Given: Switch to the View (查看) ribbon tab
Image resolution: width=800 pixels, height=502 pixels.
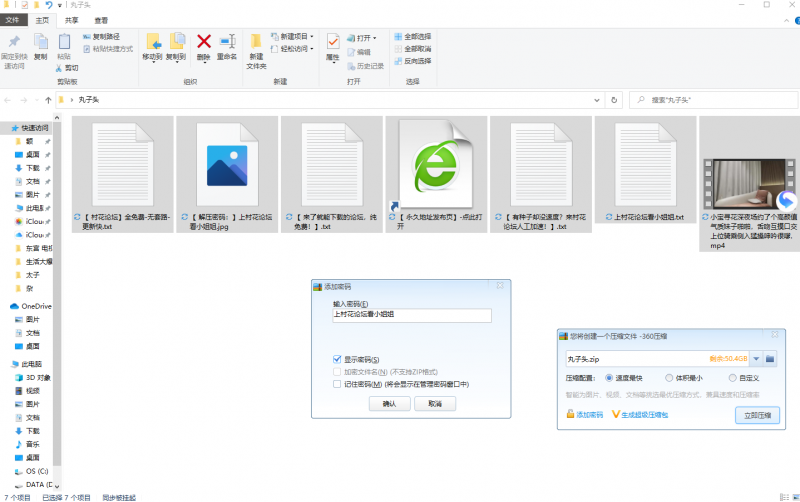Looking at the screenshot, I should (x=102, y=19).
